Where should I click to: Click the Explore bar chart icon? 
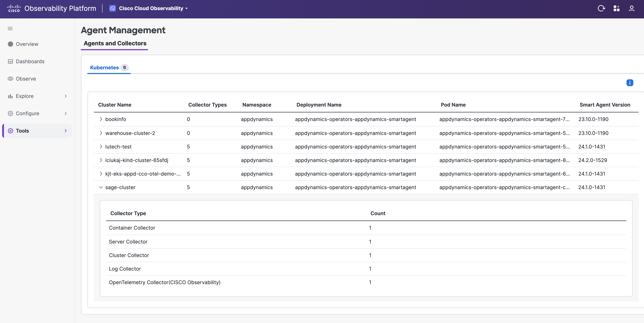[10, 96]
